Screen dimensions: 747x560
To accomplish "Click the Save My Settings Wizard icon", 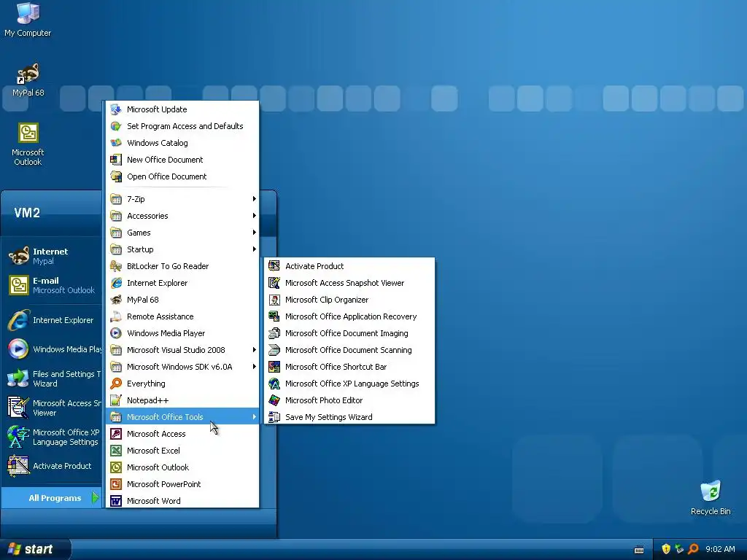I will click(274, 416).
